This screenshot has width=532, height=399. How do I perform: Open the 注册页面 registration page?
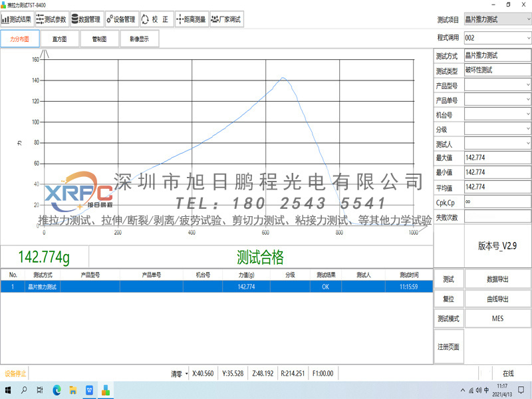coord(448,346)
